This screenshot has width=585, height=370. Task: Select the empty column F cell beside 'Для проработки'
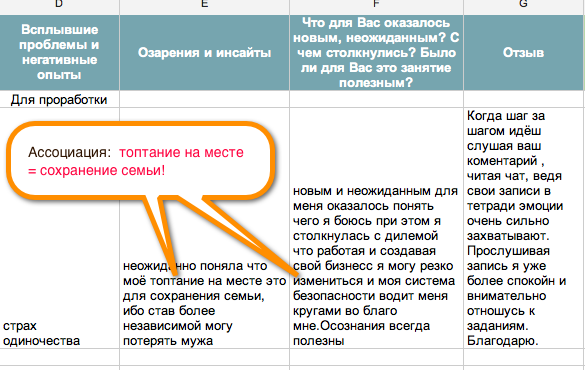[376, 99]
